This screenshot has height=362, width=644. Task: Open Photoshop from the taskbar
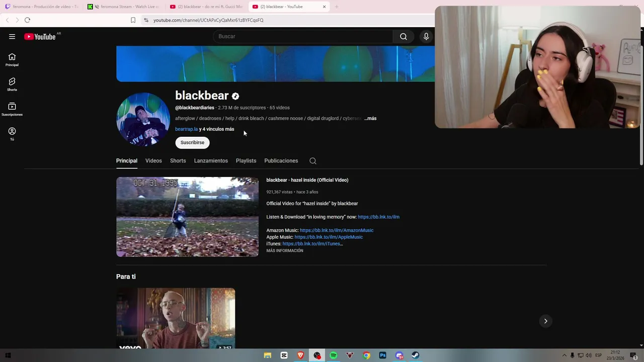coord(383,355)
